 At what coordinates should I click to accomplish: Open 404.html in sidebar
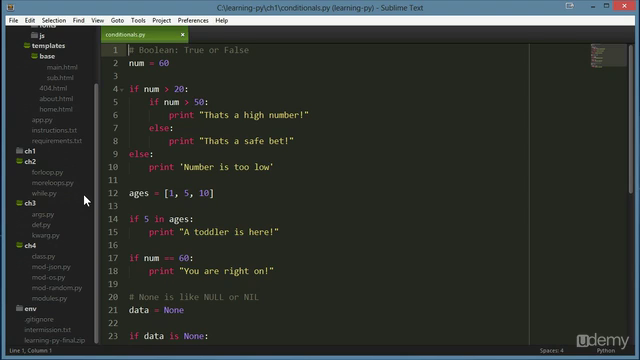53,88
